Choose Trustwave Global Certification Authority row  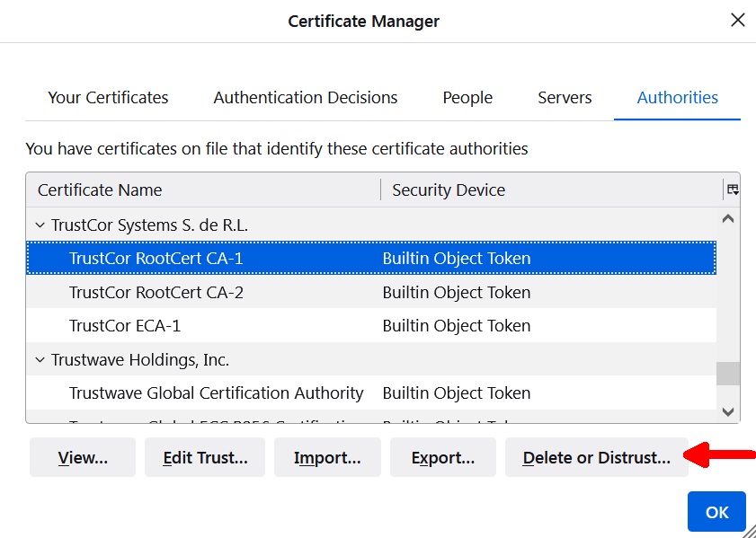(216, 393)
